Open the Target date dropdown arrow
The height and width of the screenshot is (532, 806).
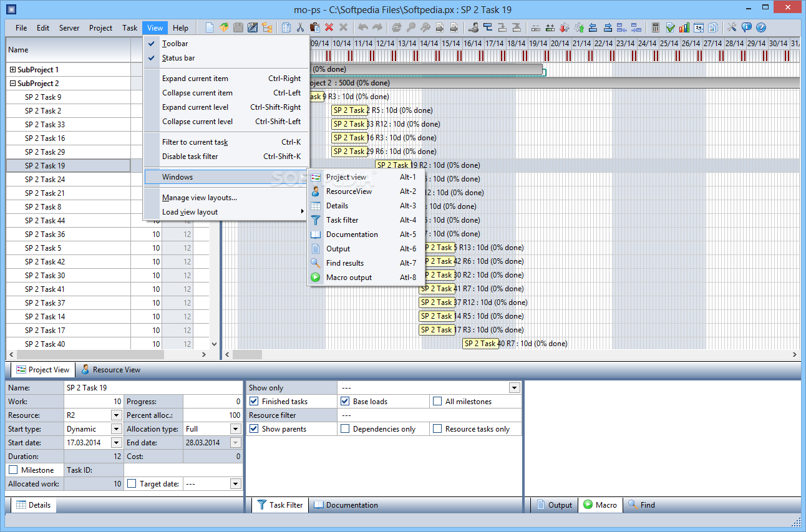pyautogui.click(x=235, y=484)
